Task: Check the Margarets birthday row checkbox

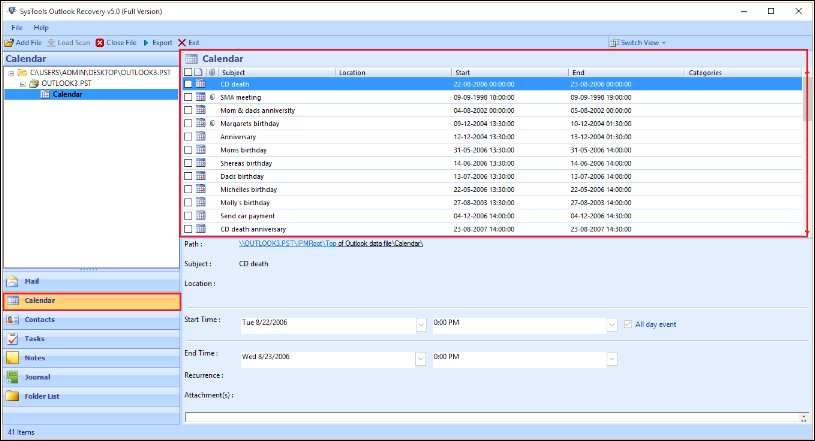Action: 188,123
